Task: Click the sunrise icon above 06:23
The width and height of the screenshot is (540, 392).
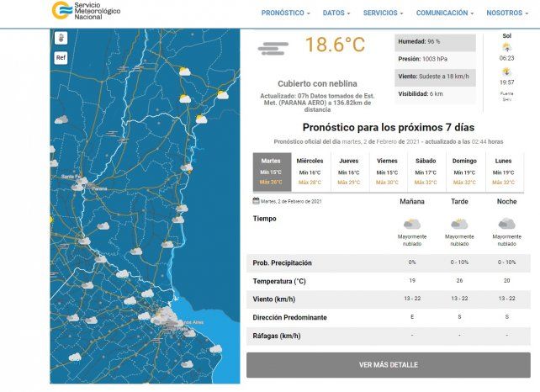Action: coord(506,47)
